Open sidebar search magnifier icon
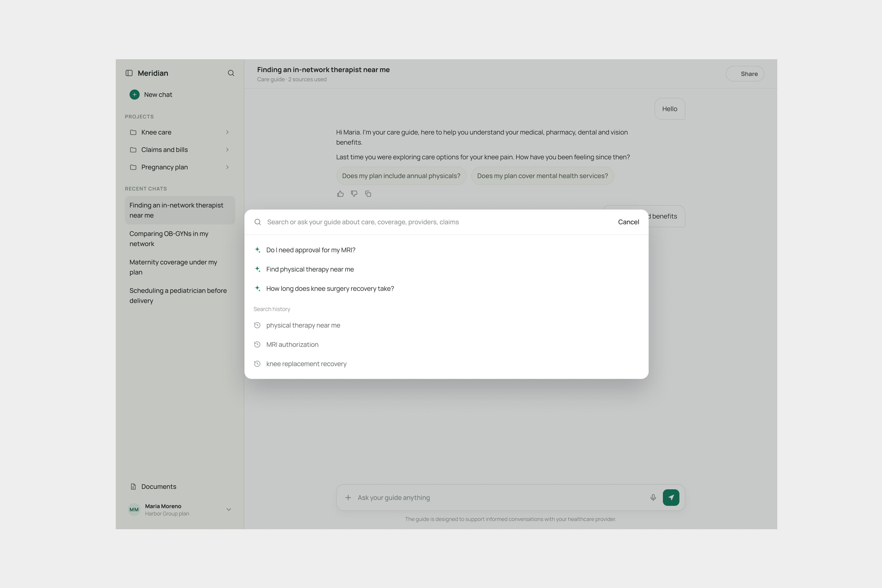The height and width of the screenshot is (588, 882). (x=231, y=73)
